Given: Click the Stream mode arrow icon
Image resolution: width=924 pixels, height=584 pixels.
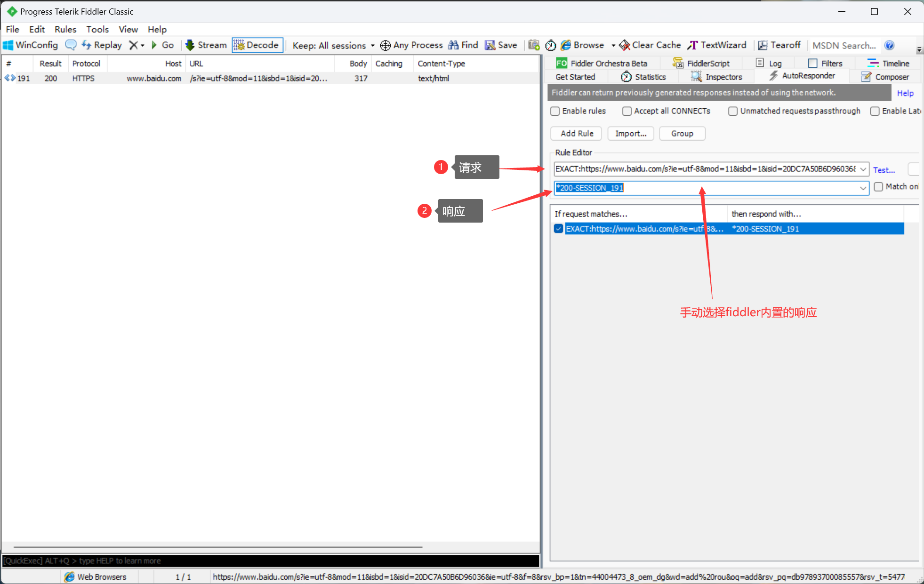Looking at the screenshot, I should point(190,45).
